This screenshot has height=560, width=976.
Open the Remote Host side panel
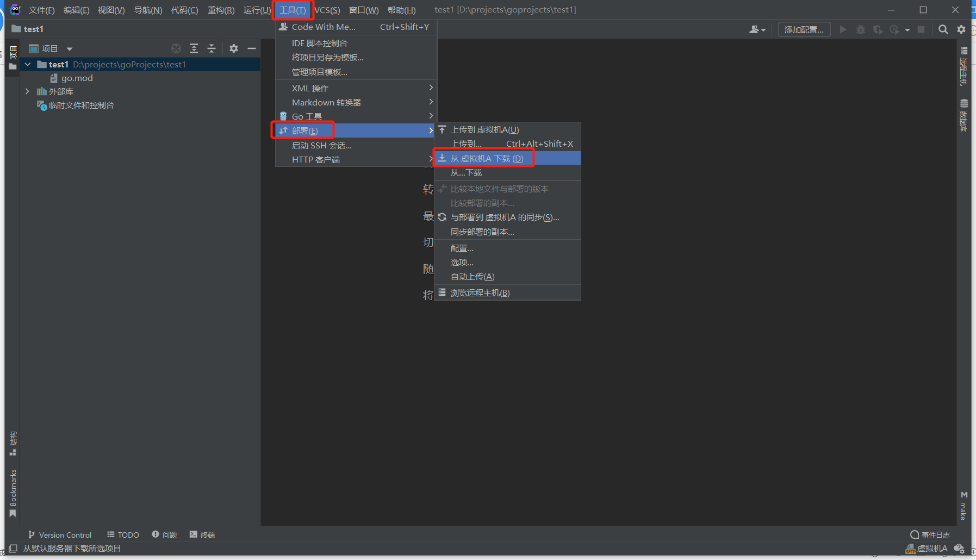[x=963, y=66]
